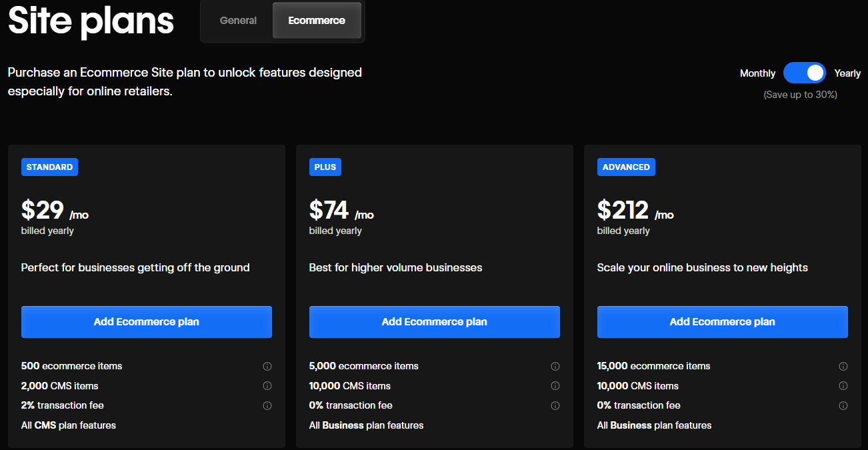The width and height of the screenshot is (868, 450).
Task: Open info icon for Advanced plan transaction fee
Action: click(x=843, y=405)
